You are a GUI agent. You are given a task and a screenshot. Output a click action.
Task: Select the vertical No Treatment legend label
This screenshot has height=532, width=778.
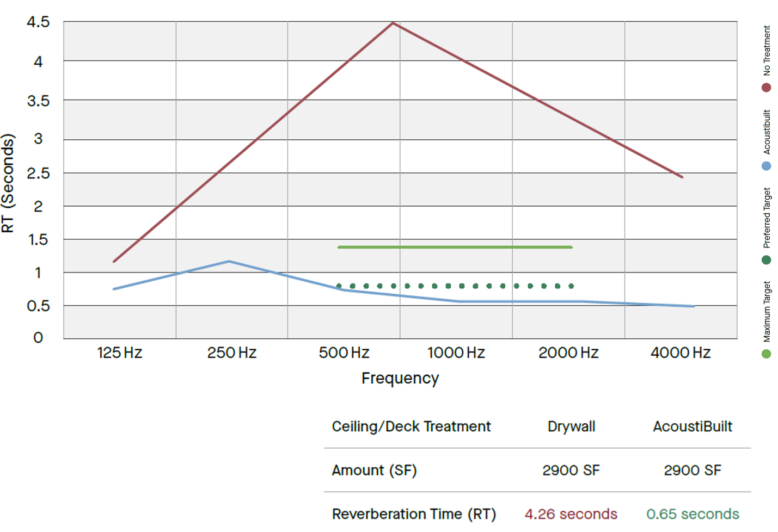(x=767, y=51)
